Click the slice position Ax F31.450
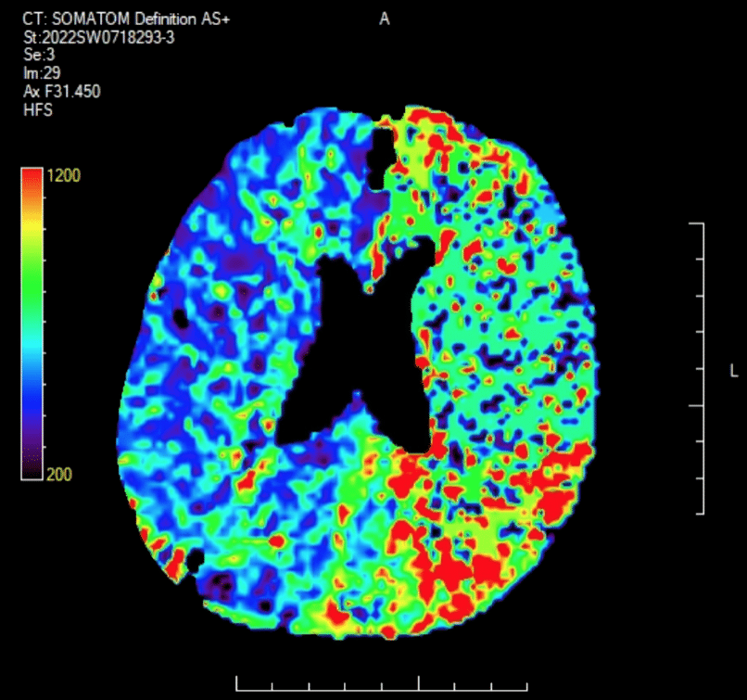Screen dimensions: 747x700 click(x=61, y=91)
